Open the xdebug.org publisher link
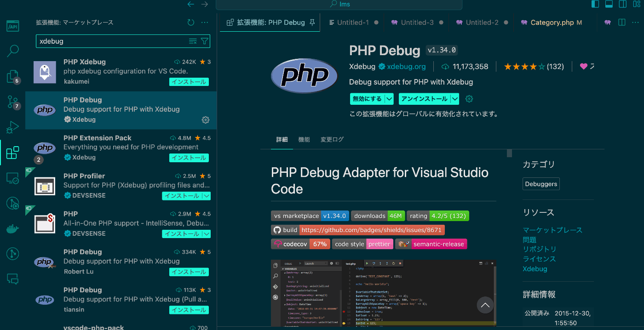 [406, 67]
